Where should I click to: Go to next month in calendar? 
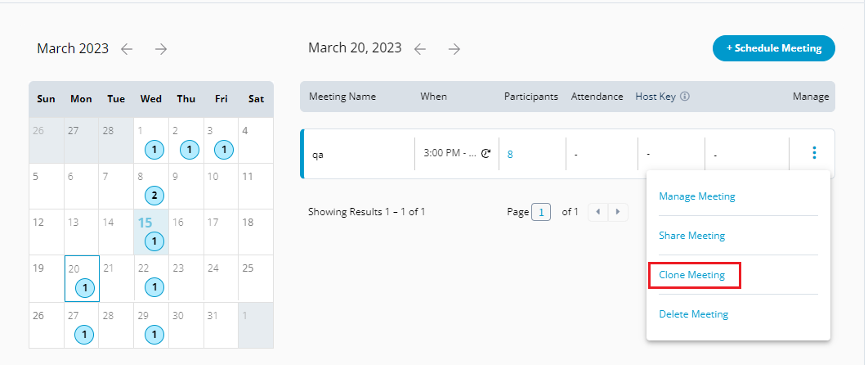[x=161, y=49]
